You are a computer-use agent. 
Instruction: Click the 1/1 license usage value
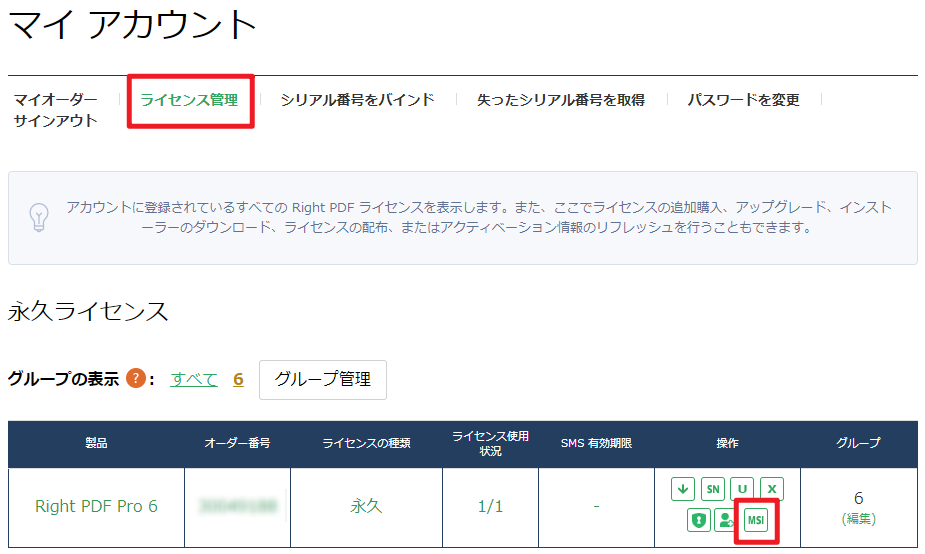tap(490, 506)
